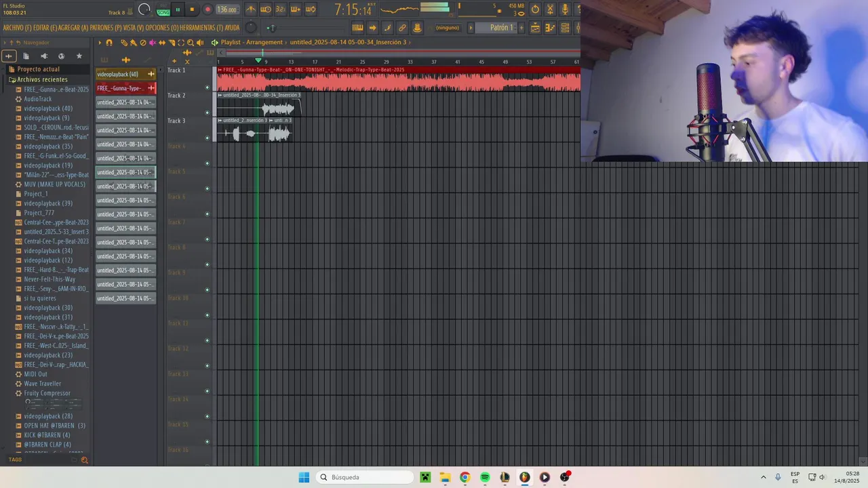
Task: Select the pink Mute tool
Action: coord(153,42)
